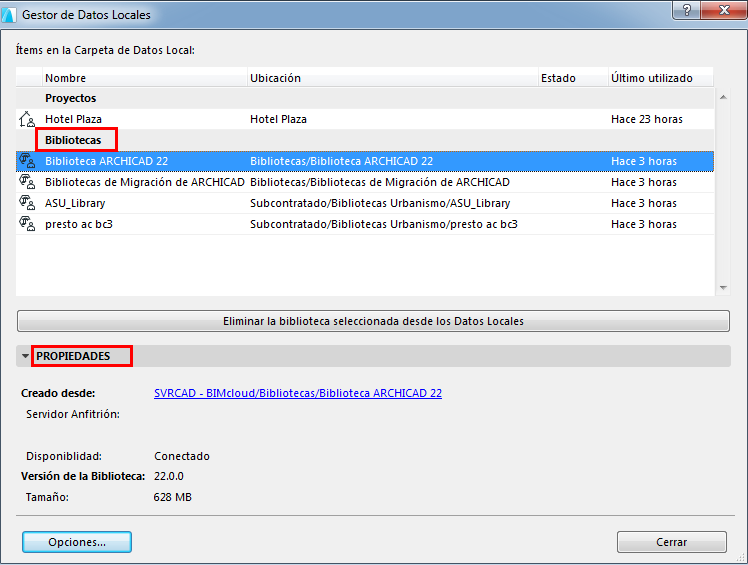Screen dimensions: 748x565
Task: Click the list scrollbar down arrow
Action: [723, 288]
